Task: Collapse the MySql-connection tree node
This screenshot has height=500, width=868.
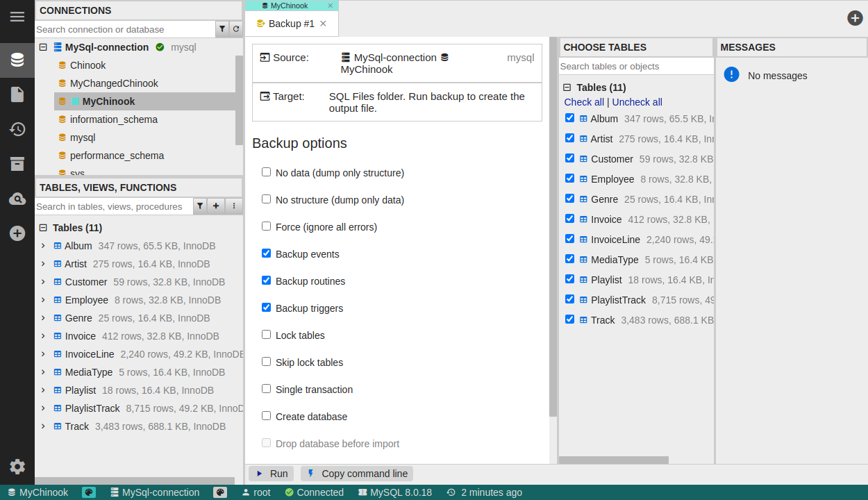Action: pos(43,47)
